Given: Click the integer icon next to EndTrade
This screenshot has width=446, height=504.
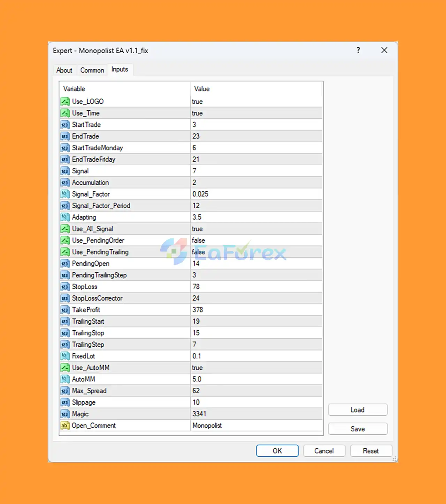Looking at the screenshot, I should [65, 136].
